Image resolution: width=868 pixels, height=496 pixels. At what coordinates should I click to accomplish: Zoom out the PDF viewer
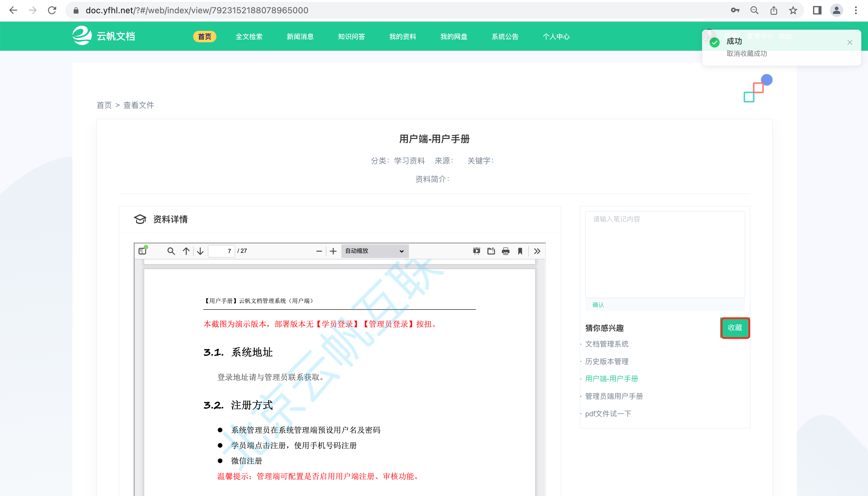(x=319, y=251)
